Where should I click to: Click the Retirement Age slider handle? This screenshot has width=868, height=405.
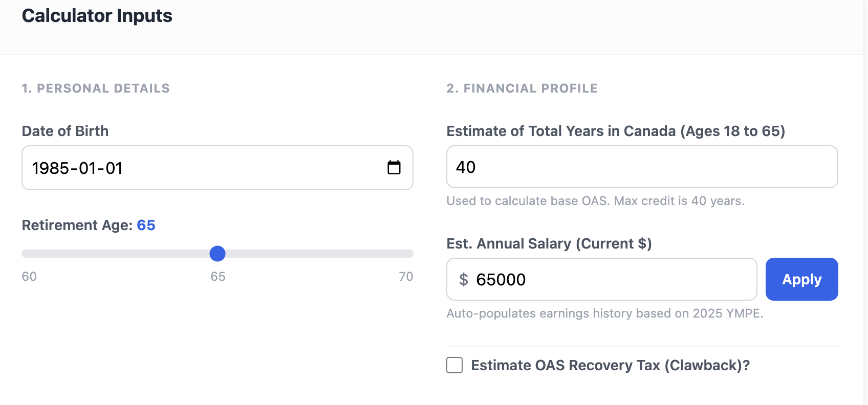pos(218,254)
